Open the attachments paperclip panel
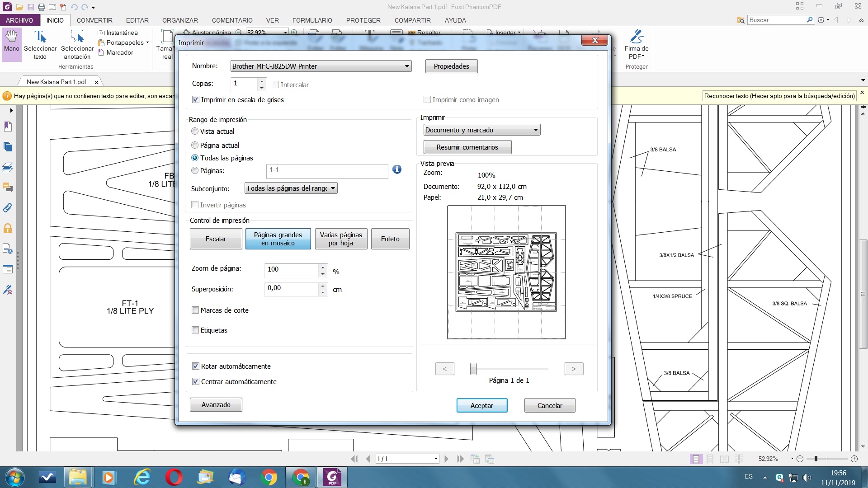Image resolution: width=868 pixels, height=488 pixels. click(8, 208)
